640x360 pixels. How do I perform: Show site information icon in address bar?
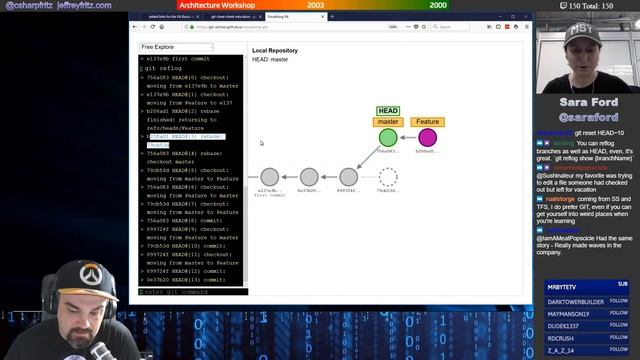187,27
